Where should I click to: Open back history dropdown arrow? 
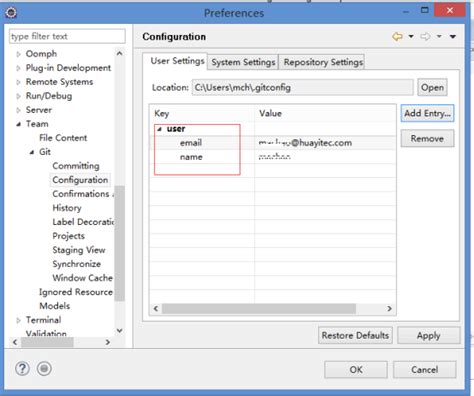click(x=411, y=36)
